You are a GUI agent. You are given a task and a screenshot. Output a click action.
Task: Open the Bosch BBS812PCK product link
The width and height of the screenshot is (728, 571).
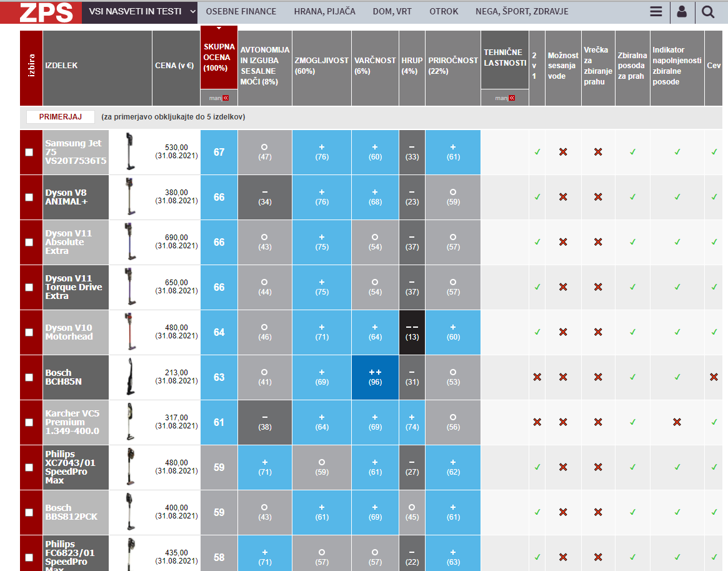pos(71,512)
